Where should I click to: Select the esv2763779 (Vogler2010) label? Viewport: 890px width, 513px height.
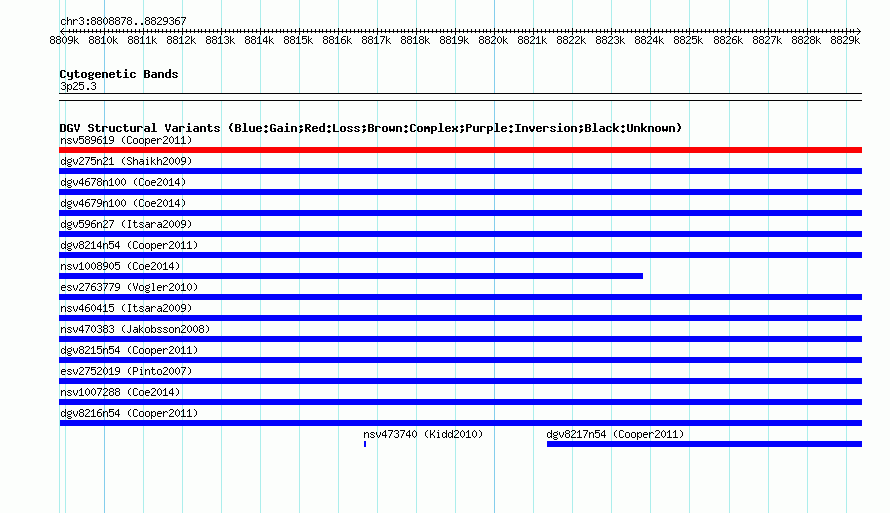[129, 287]
